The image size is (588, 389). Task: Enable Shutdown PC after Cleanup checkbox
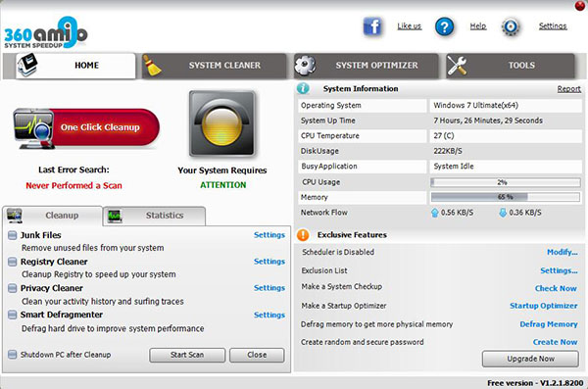coord(13,355)
